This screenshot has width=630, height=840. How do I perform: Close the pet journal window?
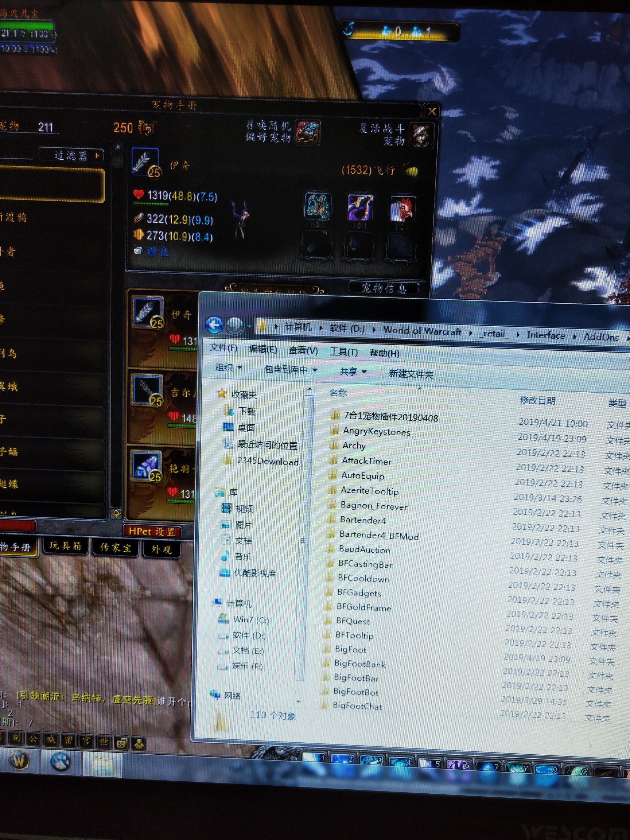(x=432, y=111)
